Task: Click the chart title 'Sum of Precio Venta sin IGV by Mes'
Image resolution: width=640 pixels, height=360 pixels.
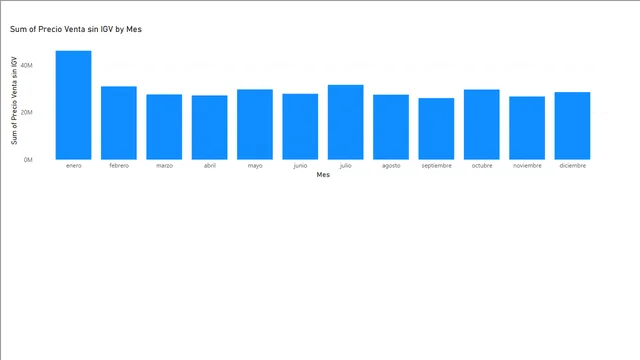Action: (x=76, y=29)
